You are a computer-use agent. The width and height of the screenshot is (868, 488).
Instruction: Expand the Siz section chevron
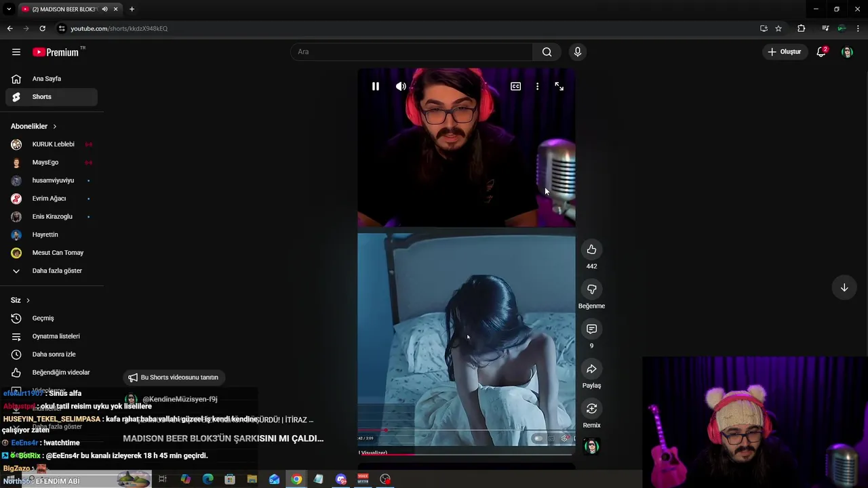pyautogui.click(x=28, y=300)
